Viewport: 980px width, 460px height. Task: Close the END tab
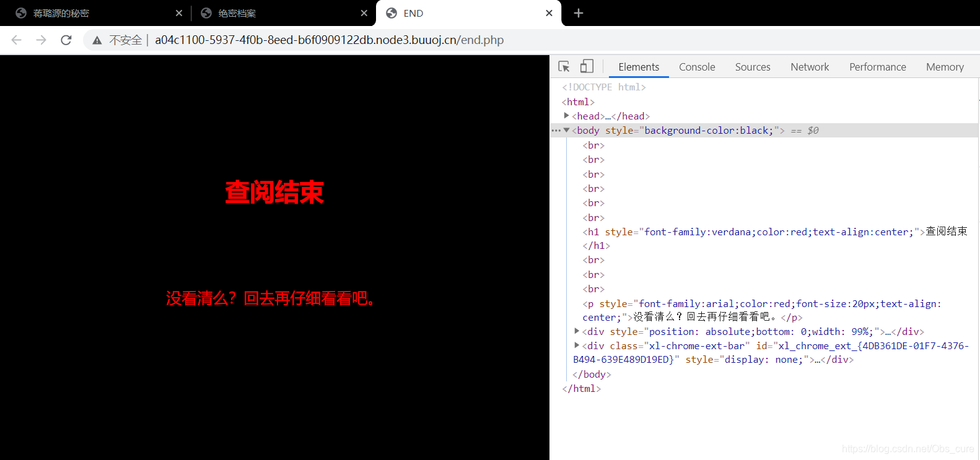tap(549, 13)
